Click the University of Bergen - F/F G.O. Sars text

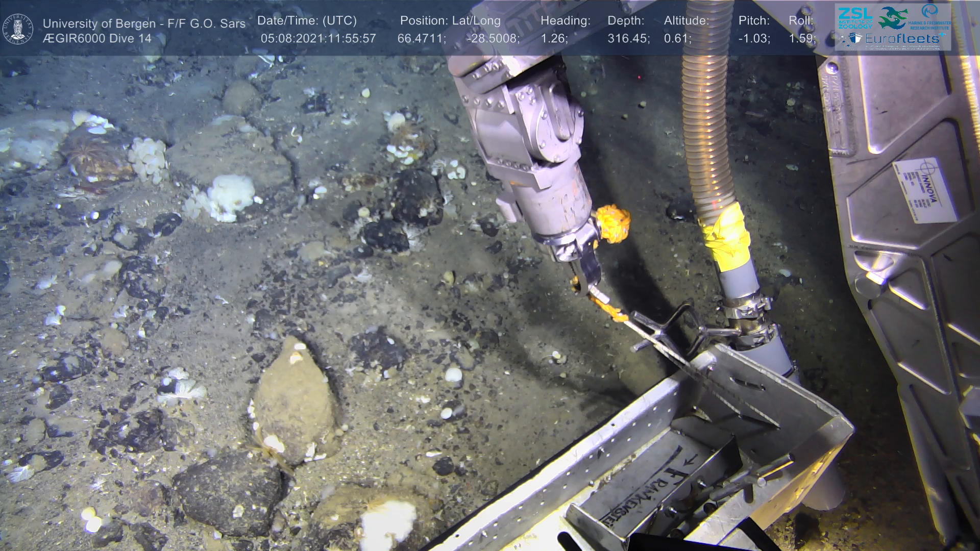point(144,23)
